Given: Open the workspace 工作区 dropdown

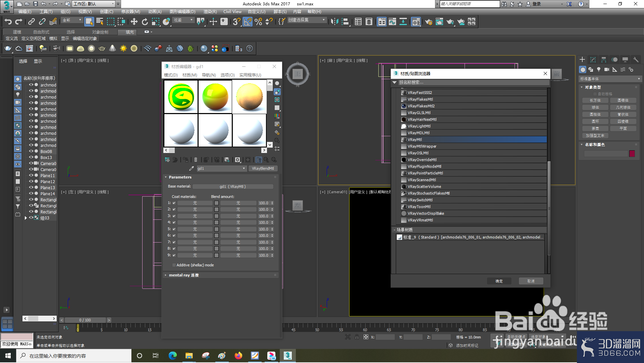Looking at the screenshot, I should [x=113, y=4].
